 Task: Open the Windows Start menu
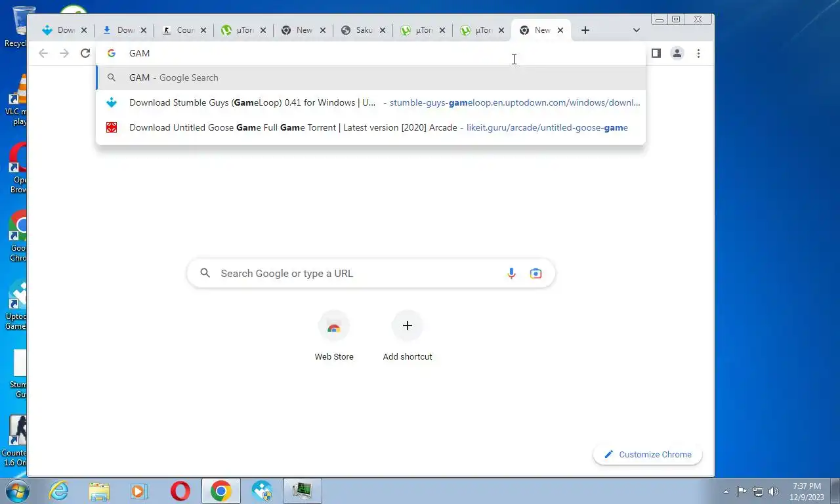(18, 491)
